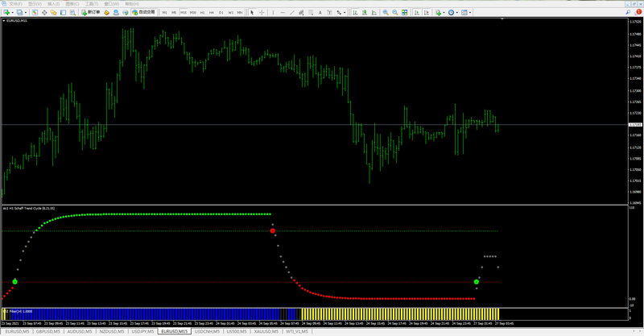Open the indicators list icon
The image size is (644, 336).
(x=438, y=13)
